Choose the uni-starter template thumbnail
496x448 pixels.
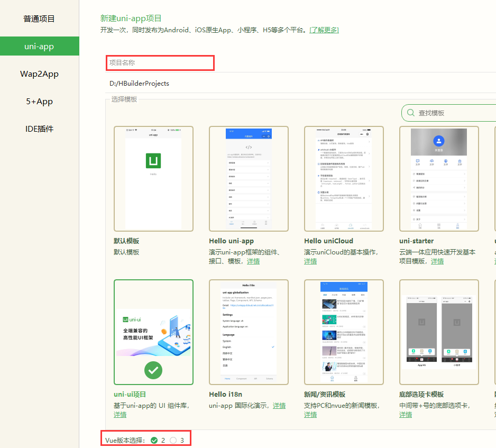439,179
